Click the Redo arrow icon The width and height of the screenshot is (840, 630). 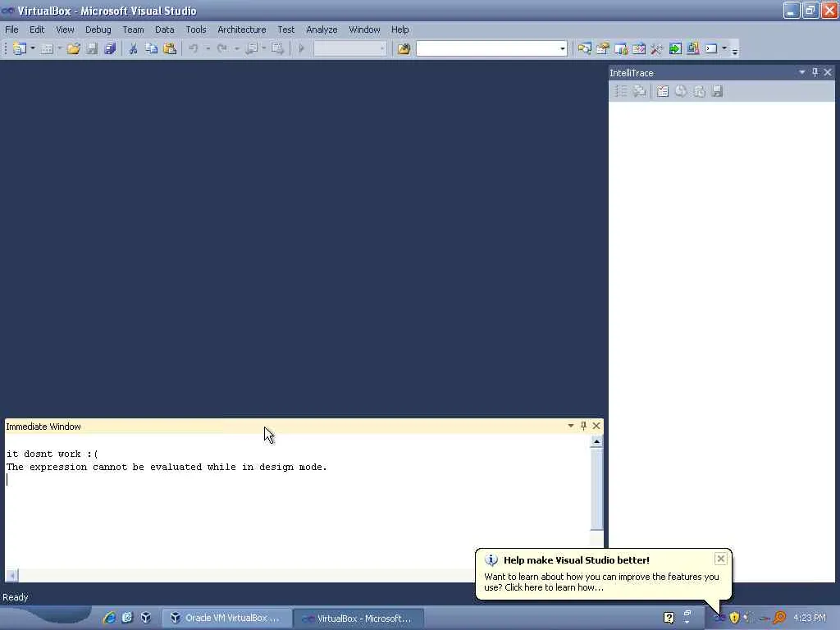coord(221,48)
